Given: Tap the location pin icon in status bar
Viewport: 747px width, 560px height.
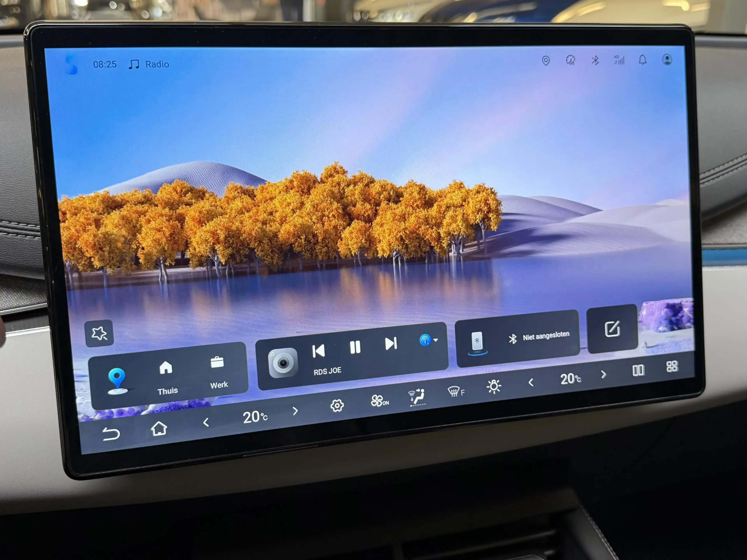Looking at the screenshot, I should pyautogui.click(x=545, y=61).
